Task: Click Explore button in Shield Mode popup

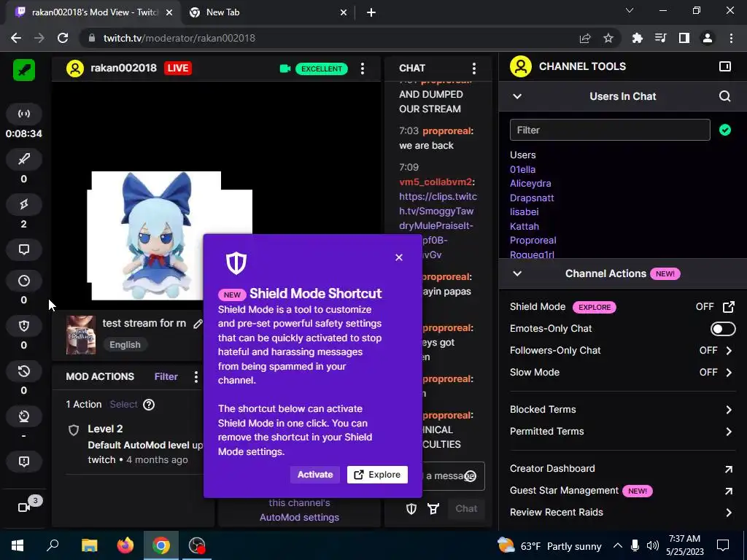Action: coord(377,475)
